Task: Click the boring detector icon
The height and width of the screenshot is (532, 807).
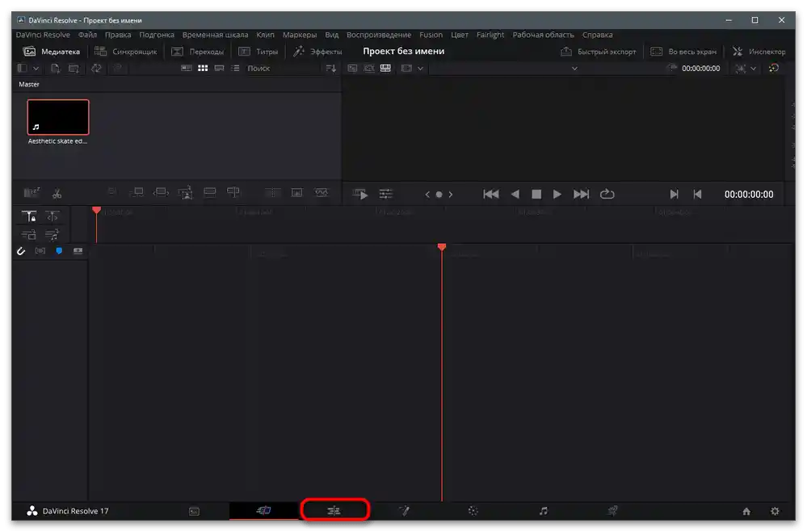Action: [x=32, y=193]
